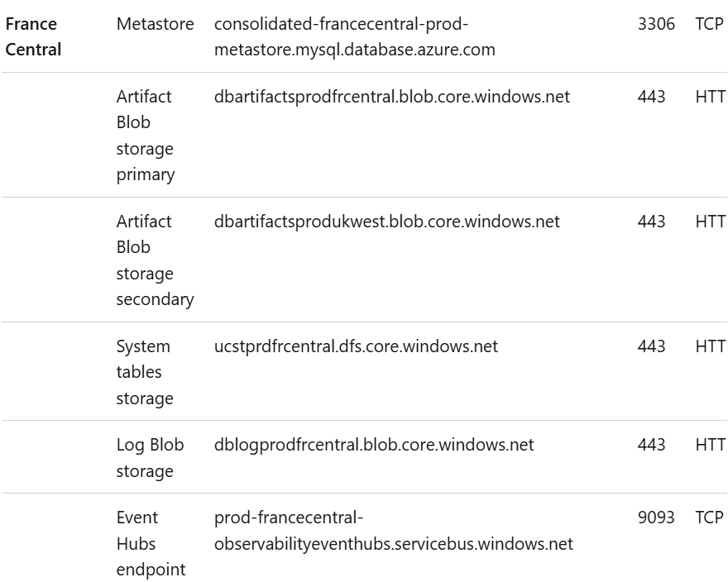Select Artifact Blob storage primary label
728x582 pixels.
[146, 136]
